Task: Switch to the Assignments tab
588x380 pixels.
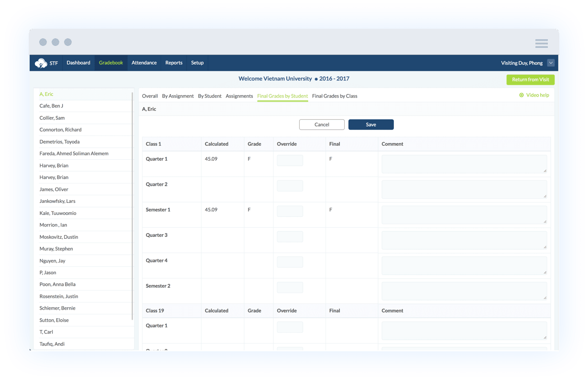Action: click(239, 96)
